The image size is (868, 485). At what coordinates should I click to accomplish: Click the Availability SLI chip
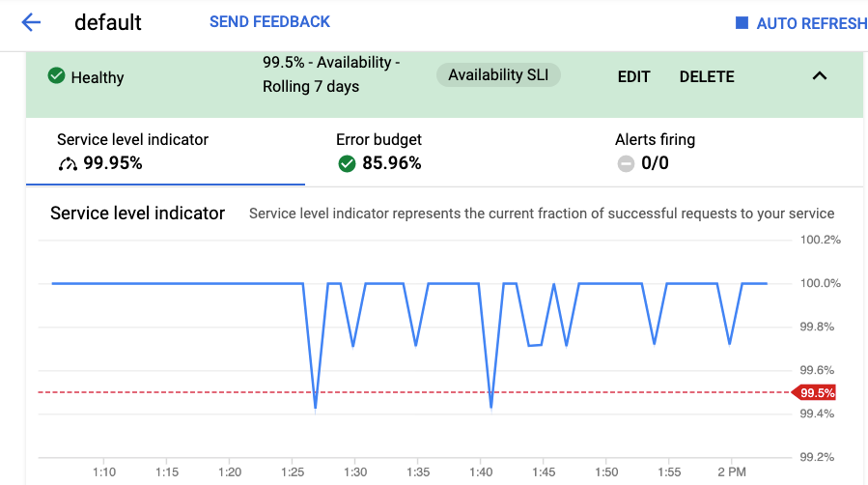coord(498,75)
